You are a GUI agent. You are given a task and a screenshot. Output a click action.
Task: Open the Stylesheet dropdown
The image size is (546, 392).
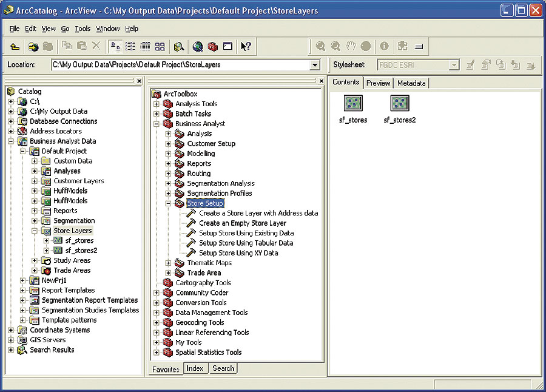click(x=454, y=65)
